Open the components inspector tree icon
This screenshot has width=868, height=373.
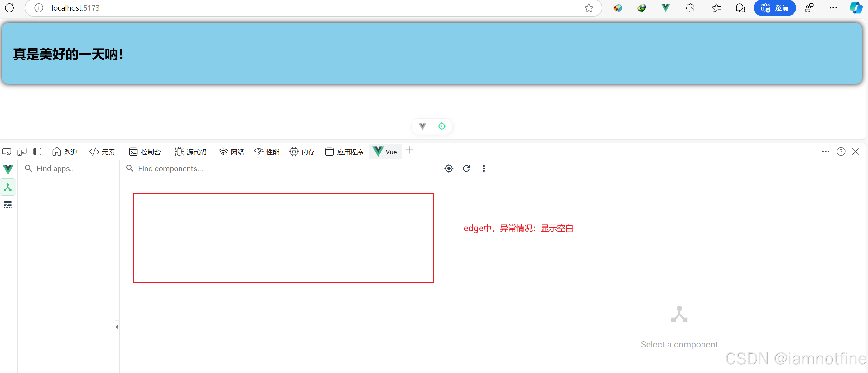(8, 187)
